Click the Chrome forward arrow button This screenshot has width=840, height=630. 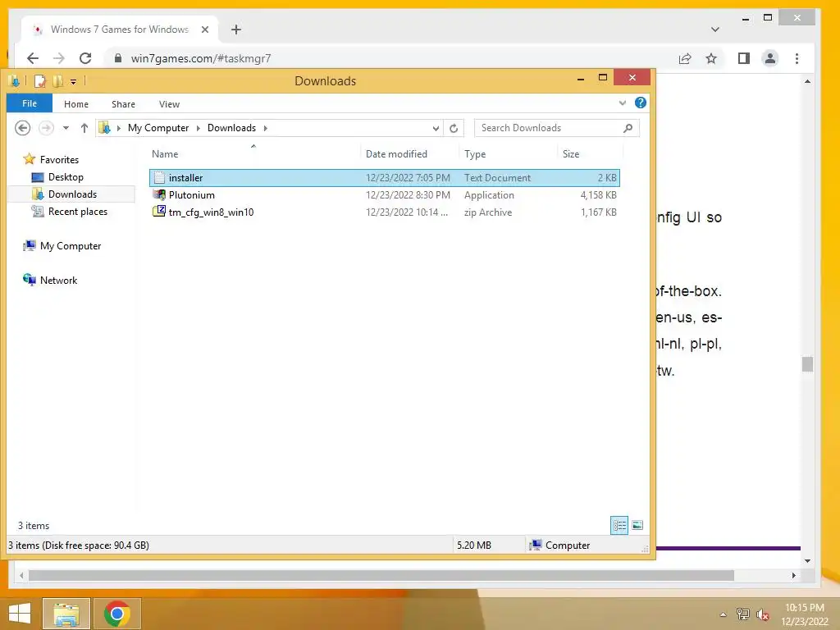[x=59, y=58]
